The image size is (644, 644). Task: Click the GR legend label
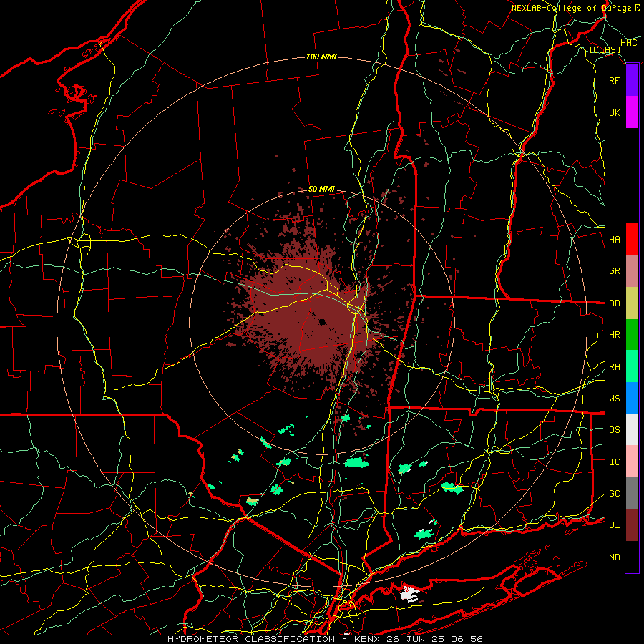tap(614, 271)
